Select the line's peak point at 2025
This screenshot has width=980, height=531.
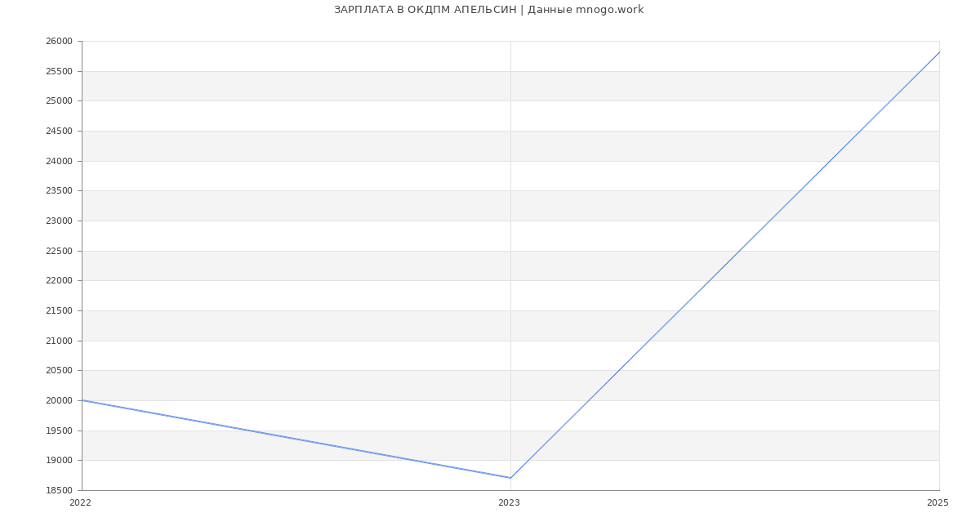tap(939, 52)
